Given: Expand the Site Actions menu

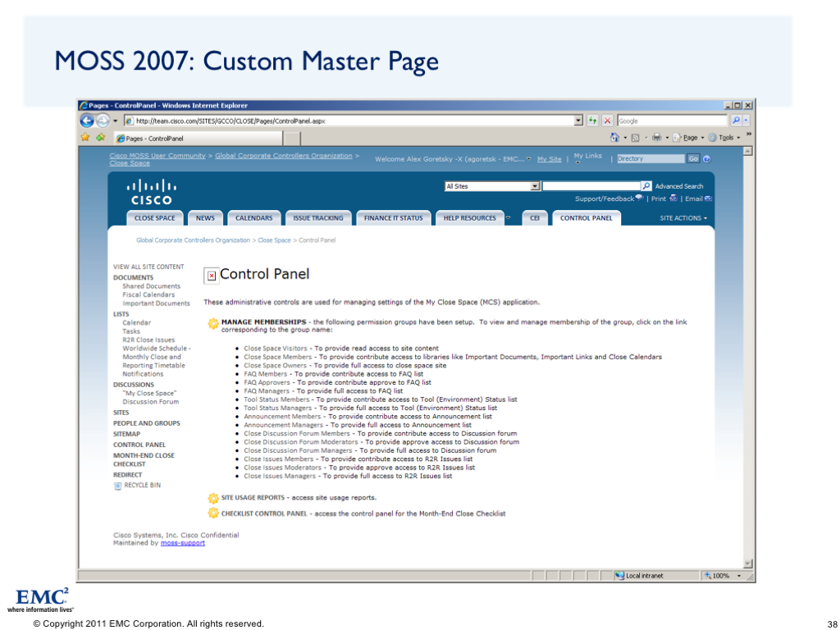Looking at the screenshot, I should pos(683,218).
